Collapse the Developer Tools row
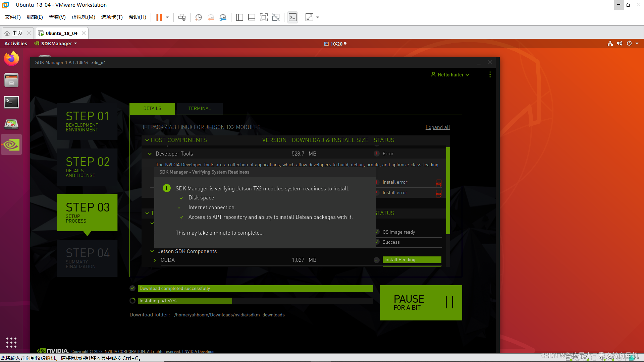The width and height of the screenshot is (644, 362). tap(150, 154)
